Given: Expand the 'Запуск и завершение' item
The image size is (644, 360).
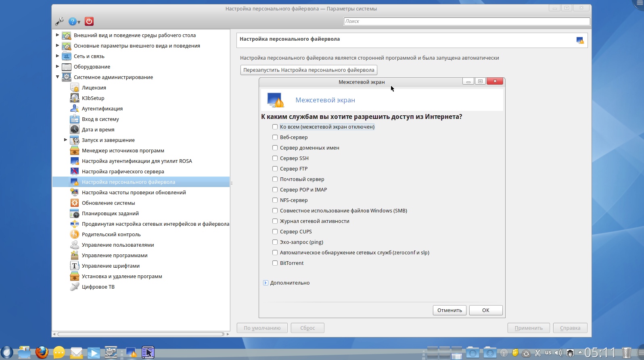Looking at the screenshot, I should tap(65, 140).
